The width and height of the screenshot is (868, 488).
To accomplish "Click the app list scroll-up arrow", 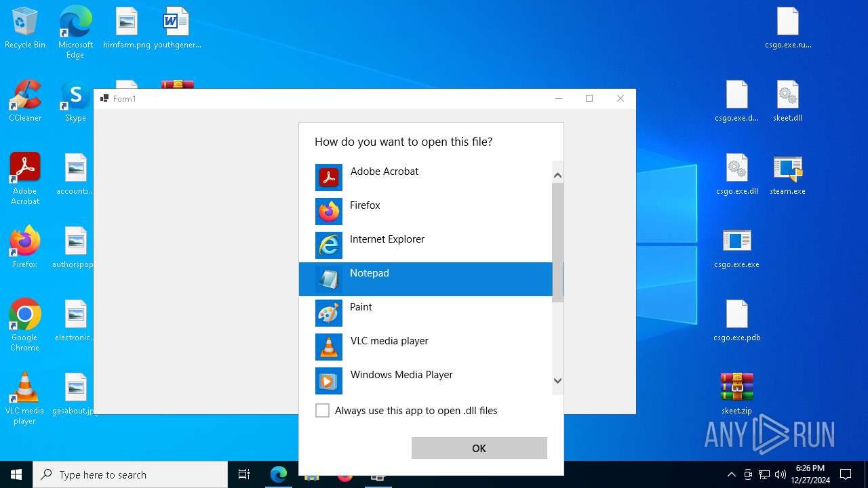I will tap(558, 176).
